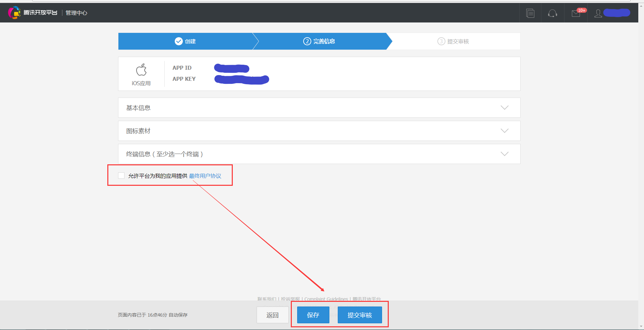Click the 提交审核 blue button
644x330 pixels.
tap(360, 315)
